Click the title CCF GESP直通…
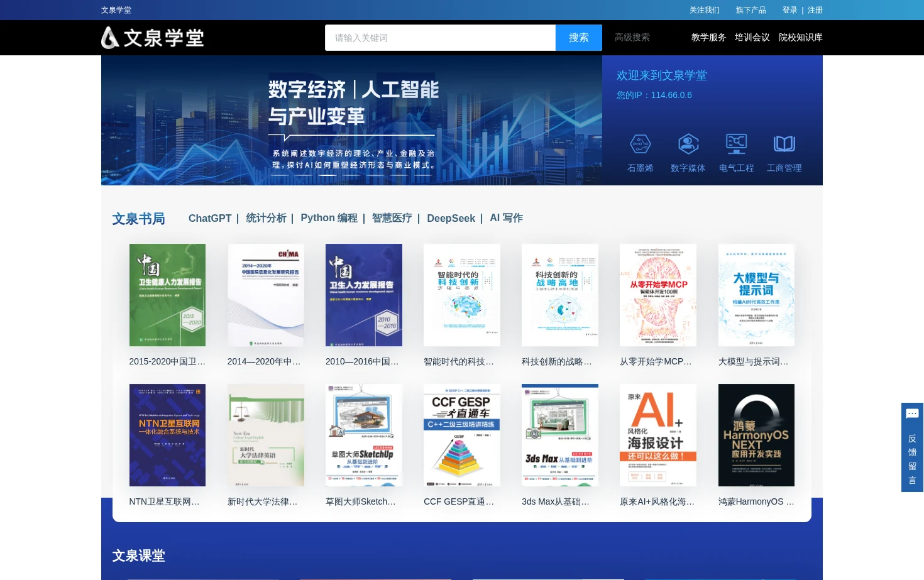Screen dimensions: 924x580 click(459, 501)
